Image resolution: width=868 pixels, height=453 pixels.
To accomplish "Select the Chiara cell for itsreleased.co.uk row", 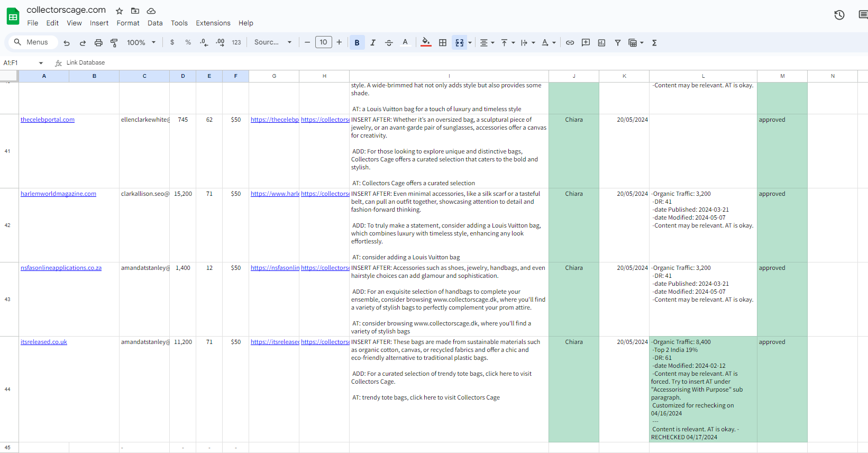I will (x=574, y=389).
